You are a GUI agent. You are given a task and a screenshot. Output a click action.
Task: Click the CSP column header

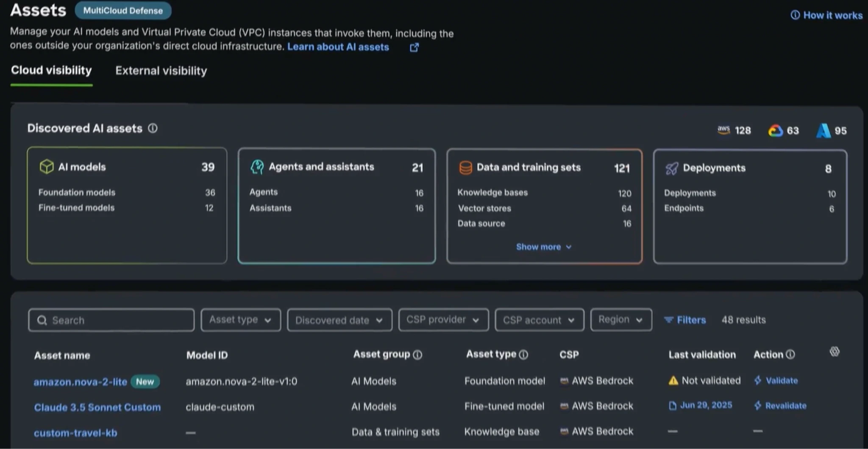tap(569, 354)
